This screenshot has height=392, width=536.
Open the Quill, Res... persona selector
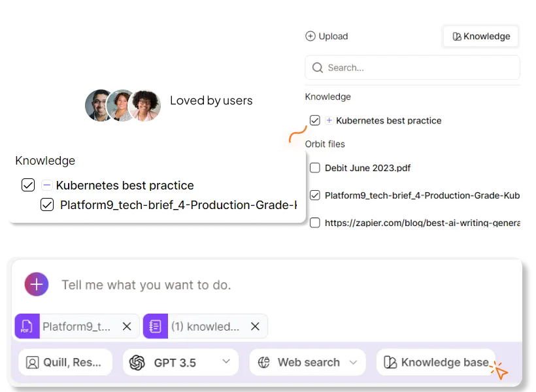[64, 362]
